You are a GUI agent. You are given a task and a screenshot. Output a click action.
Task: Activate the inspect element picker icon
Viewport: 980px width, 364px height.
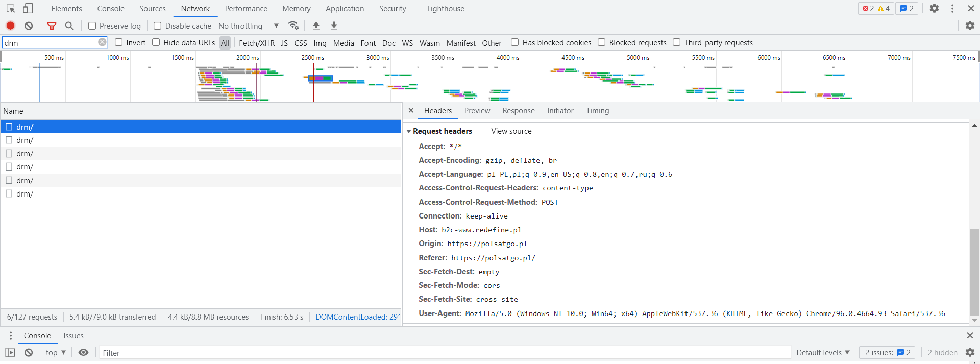pos(11,9)
